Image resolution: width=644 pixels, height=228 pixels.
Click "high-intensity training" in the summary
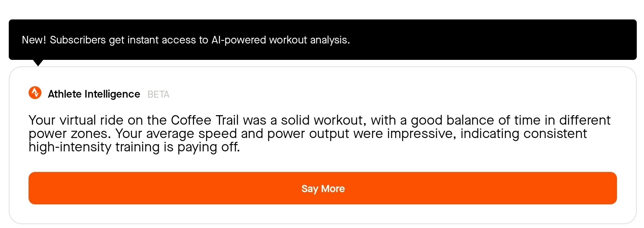point(94,147)
